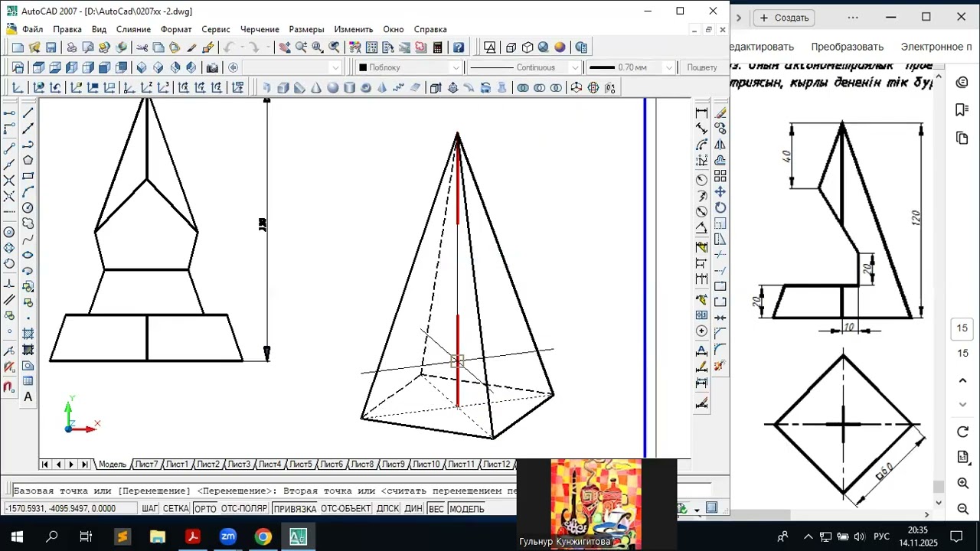Select the Spline draw tool
The image size is (980, 551).
[x=28, y=240]
